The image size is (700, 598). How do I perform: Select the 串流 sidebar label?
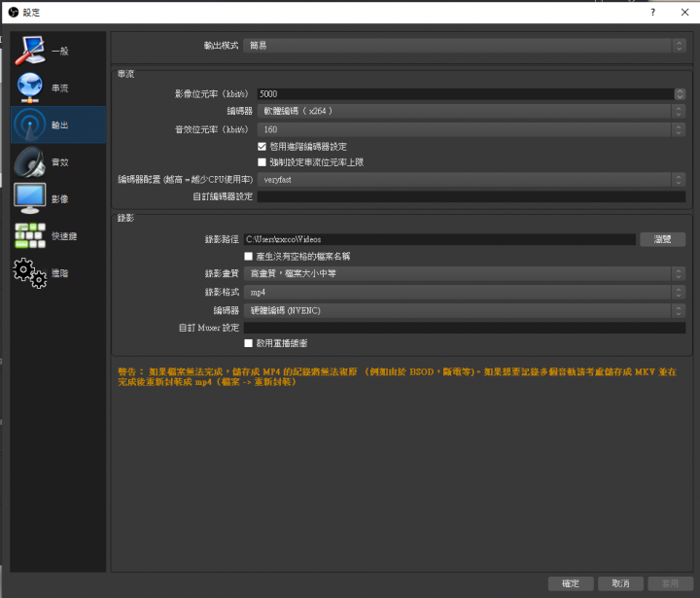(60, 88)
